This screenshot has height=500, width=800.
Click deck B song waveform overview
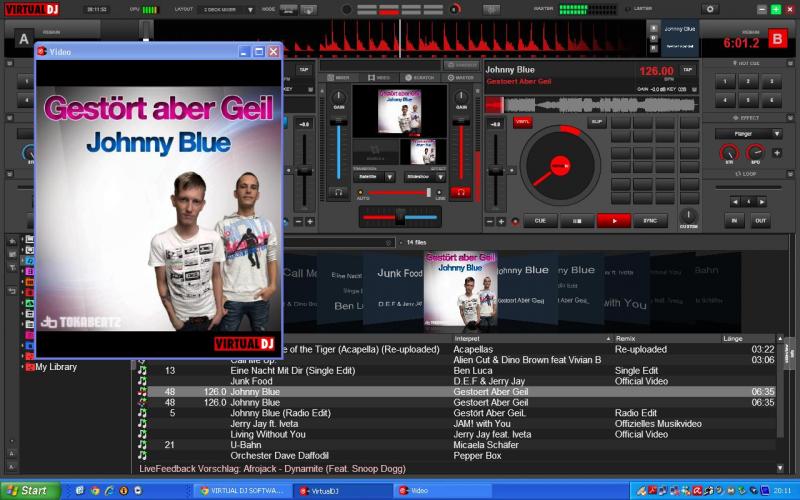pyautogui.click(x=591, y=105)
